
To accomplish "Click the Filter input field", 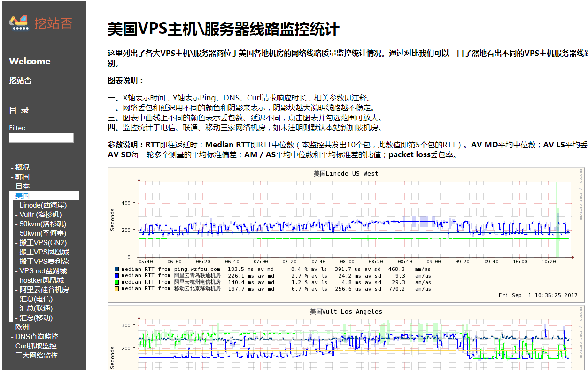I will (41, 138).
